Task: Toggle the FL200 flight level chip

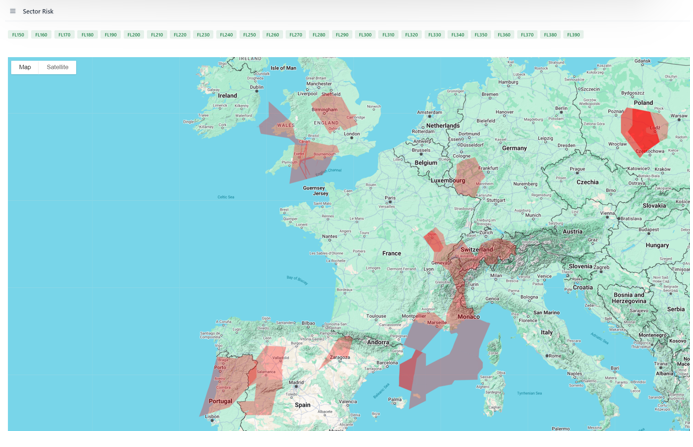Action: [x=134, y=35]
